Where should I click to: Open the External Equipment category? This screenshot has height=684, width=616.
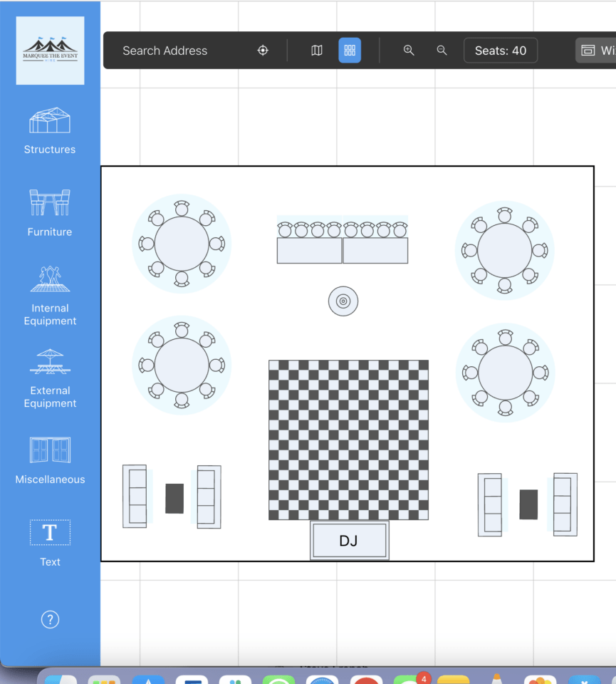(x=50, y=378)
